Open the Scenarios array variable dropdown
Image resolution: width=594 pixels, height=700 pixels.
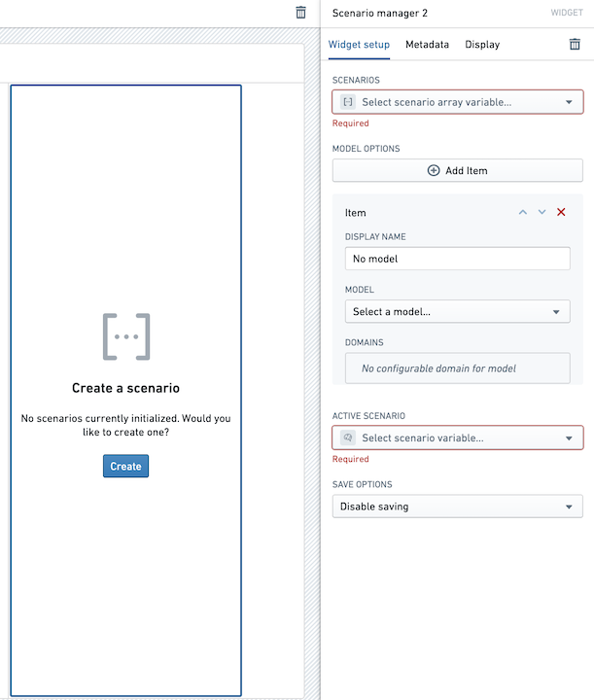(458, 102)
